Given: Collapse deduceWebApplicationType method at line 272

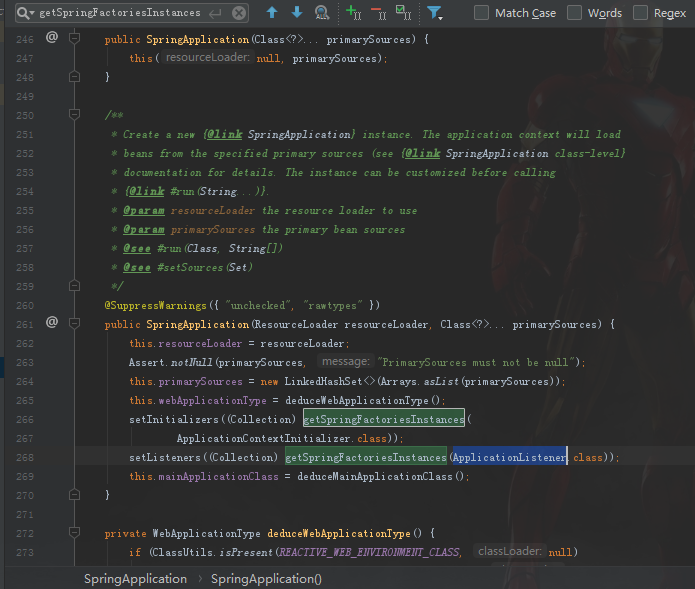Looking at the screenshot, I should click(x=74, y=533).
